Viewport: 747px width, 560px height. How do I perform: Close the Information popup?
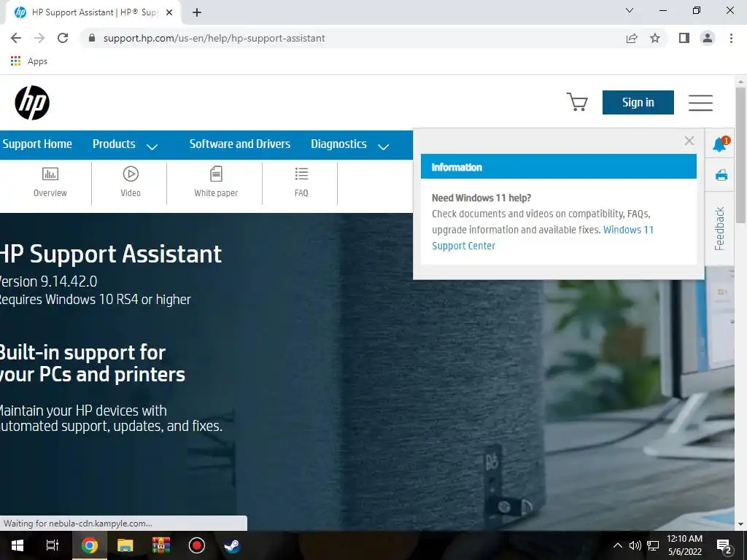pos(689,141)
